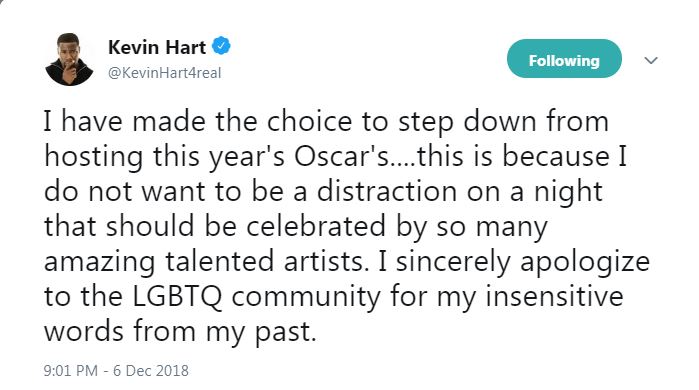Click the word 'insensitive' in the tweet
Viewport: 699px width, 390px height.
click(x=554, y=296)
